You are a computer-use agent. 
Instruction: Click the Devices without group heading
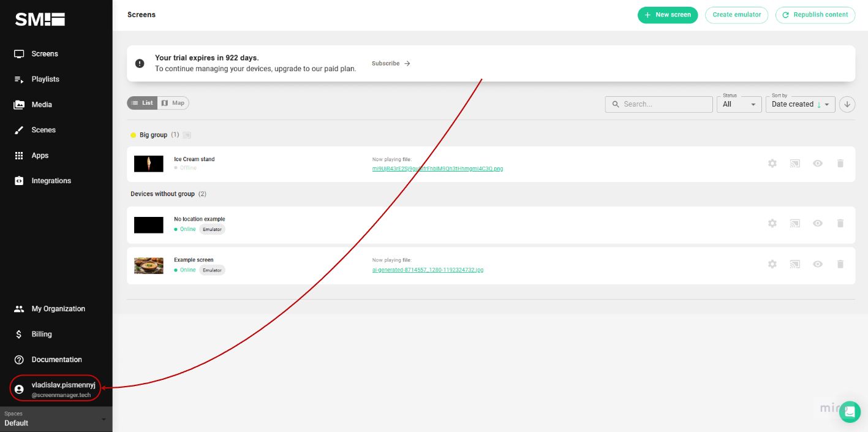pos(162,194)
